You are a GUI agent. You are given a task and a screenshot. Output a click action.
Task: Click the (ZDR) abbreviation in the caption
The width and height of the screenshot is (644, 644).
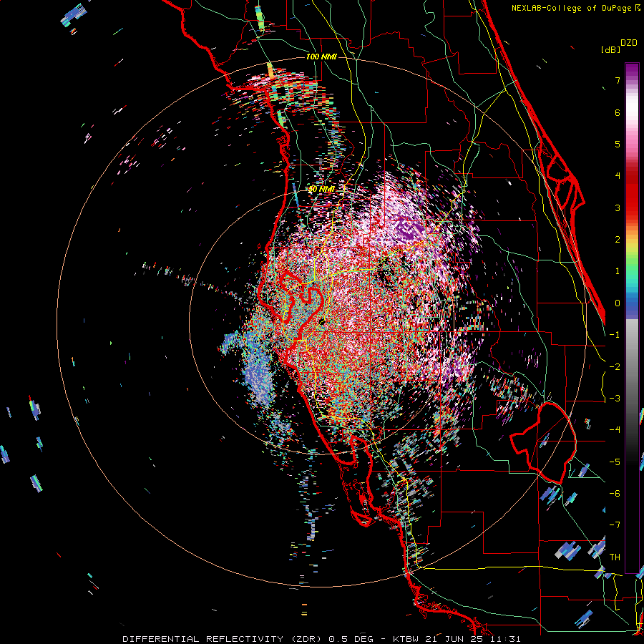click(x=307, y=639)
